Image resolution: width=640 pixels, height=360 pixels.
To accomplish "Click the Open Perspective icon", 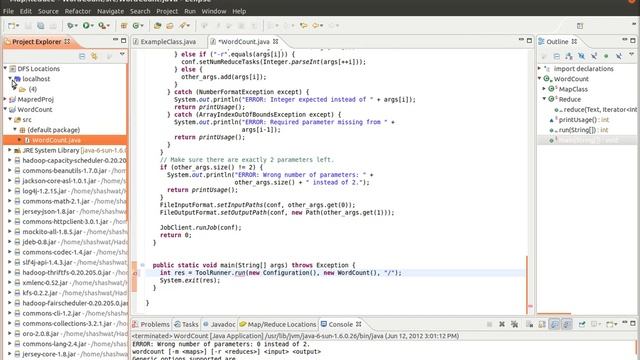I will (x=580, y=26).
